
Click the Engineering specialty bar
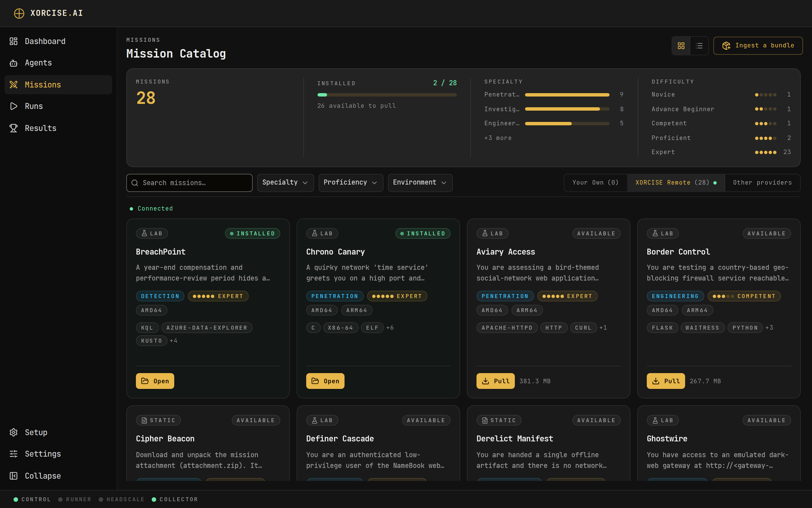(567, 123)
